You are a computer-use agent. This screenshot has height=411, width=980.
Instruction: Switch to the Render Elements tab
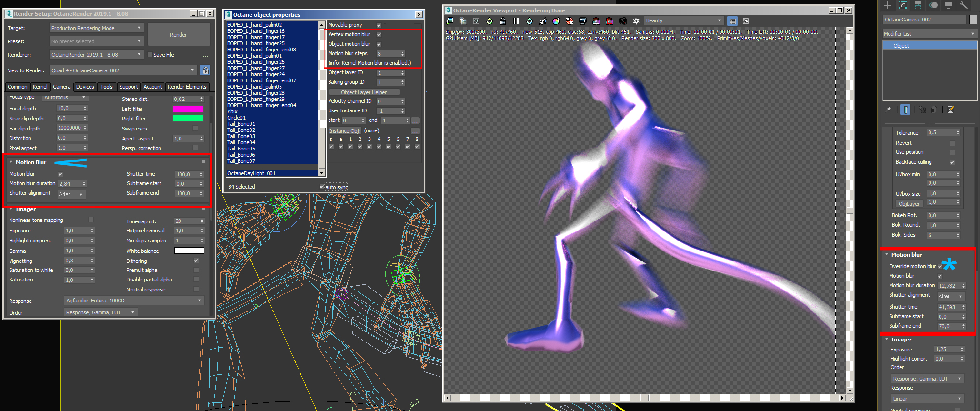[187, 87]
